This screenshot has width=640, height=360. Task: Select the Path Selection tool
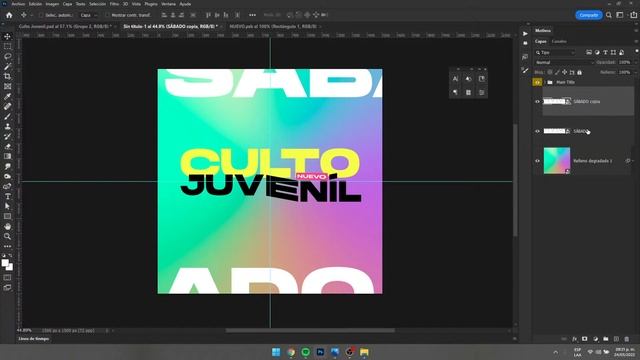coord(7,206)
